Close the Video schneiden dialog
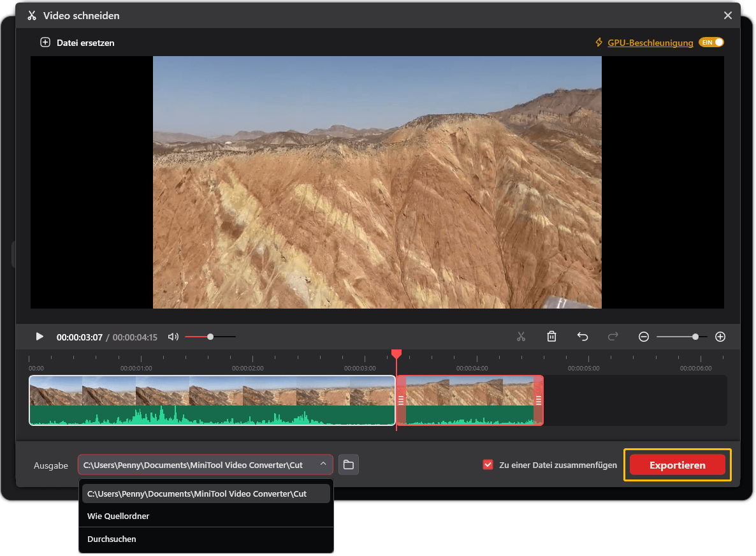This screenshot has height=556, width=756. pyautogui.click(x=728, y=15)
